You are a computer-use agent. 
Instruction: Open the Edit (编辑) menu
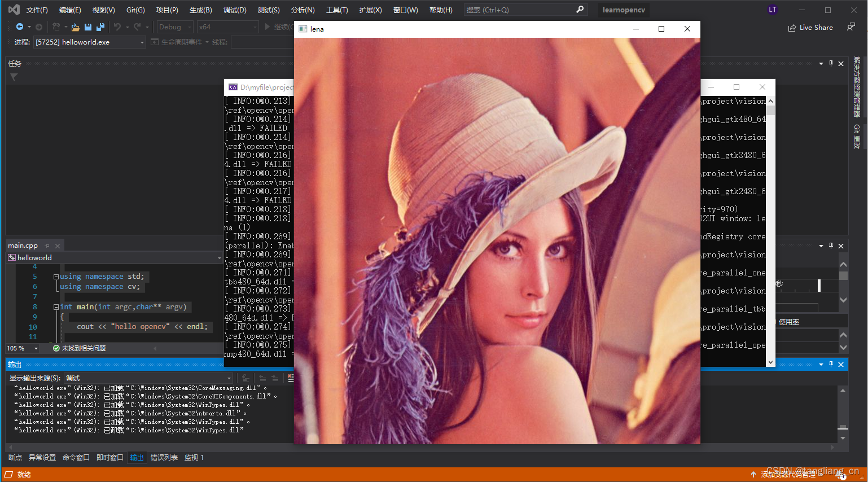pos(70,10)
